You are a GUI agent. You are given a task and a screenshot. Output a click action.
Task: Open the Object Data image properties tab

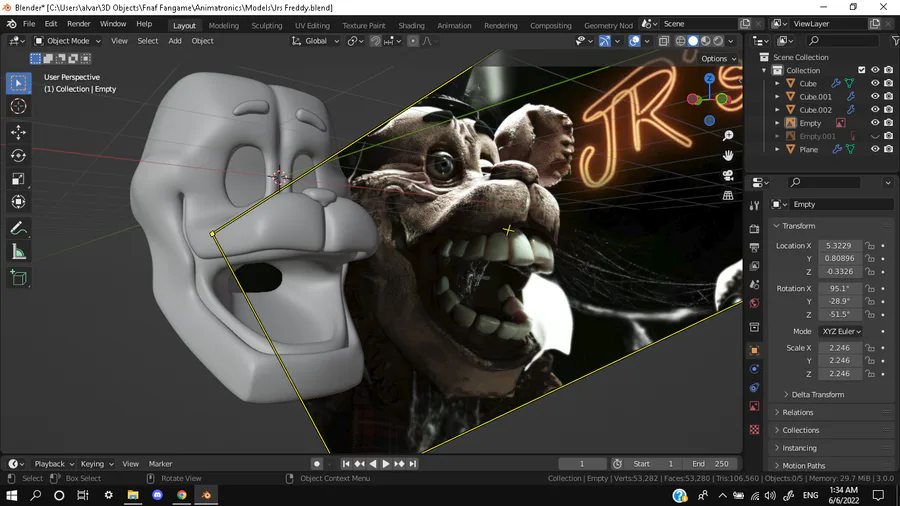point(754,406)
